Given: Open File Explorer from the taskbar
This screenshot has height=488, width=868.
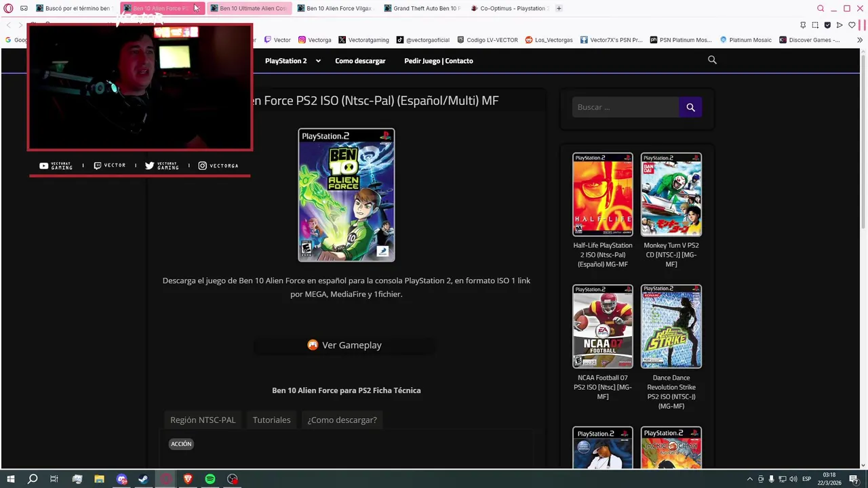Looking at the screenshot, I should pos(99,479).
